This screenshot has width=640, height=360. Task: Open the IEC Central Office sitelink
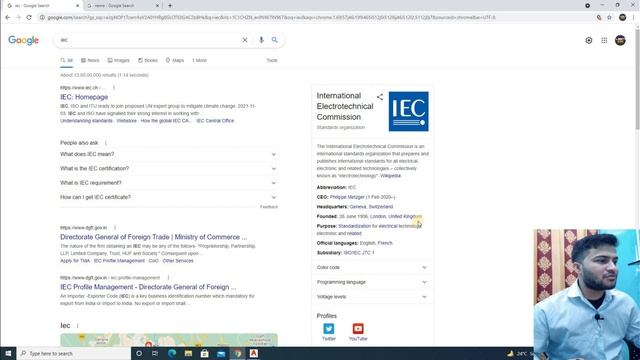215,121
